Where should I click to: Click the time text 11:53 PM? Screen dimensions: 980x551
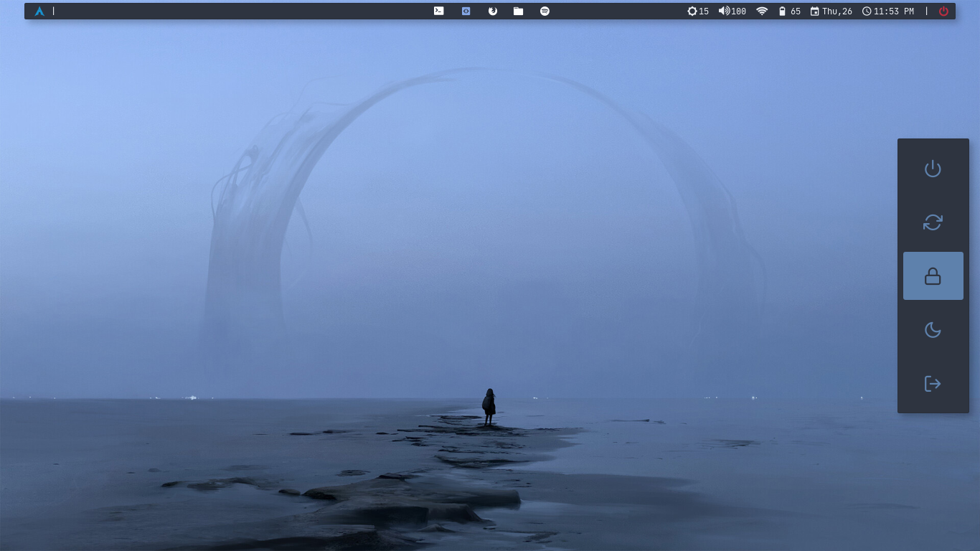894,11
